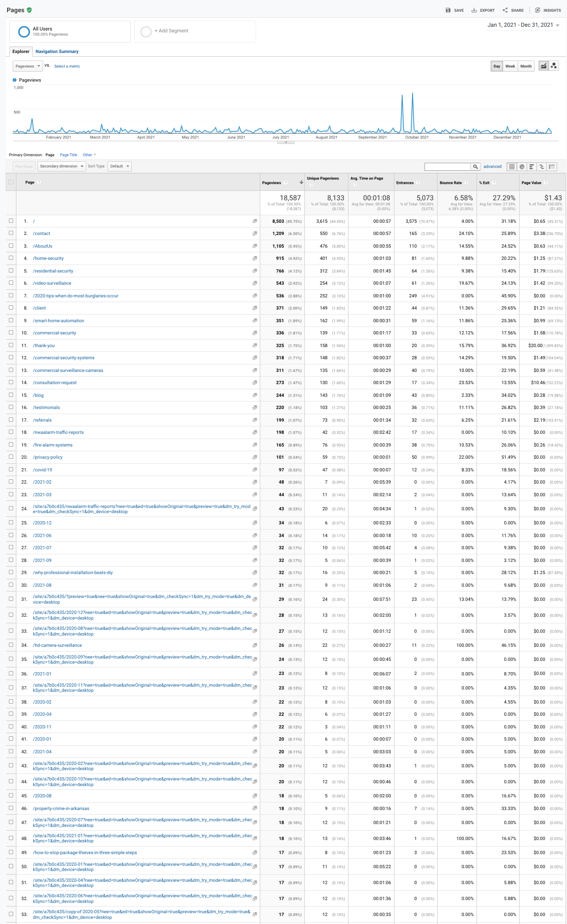567x924 pixels.
Task: Select the Explorer tab
Action: 21,52
